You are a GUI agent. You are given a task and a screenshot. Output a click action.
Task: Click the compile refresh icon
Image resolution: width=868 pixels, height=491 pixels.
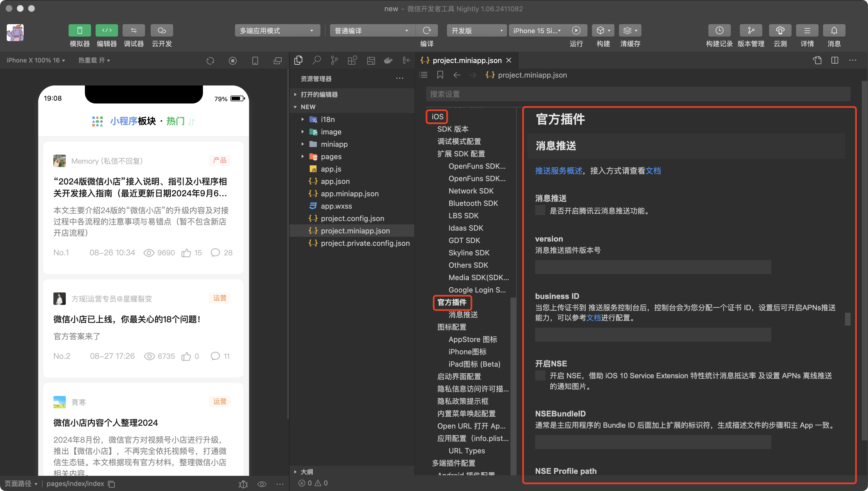tap(427, 31)
